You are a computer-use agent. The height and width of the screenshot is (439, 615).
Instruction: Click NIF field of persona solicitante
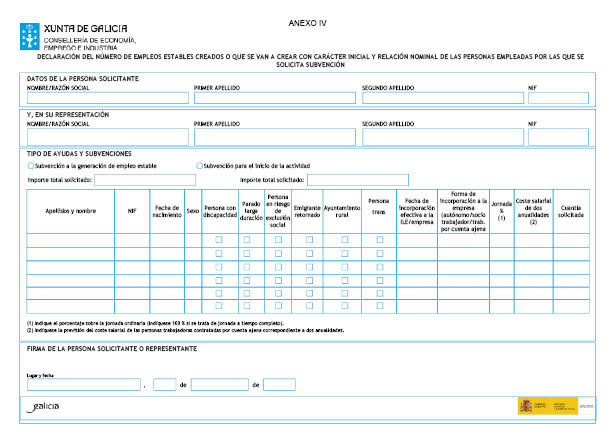pos(559,98)
